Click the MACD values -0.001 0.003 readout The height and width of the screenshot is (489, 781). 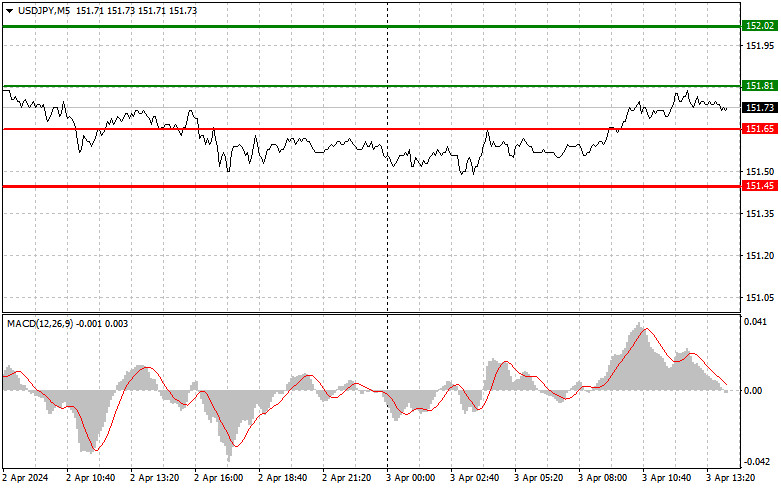102,324
